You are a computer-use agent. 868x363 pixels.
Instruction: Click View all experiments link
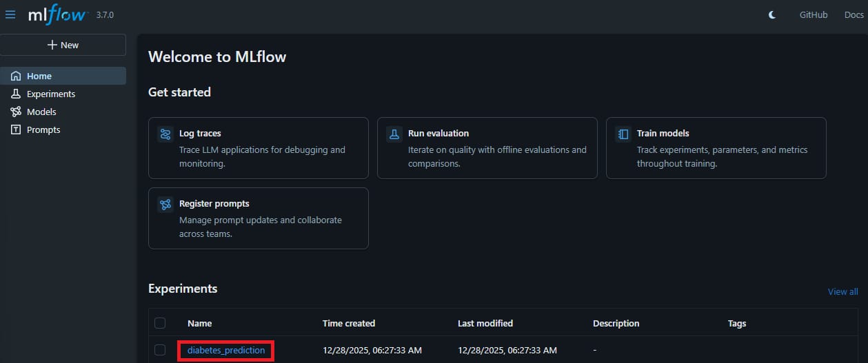pyautogui.click(x=843, y=292)
